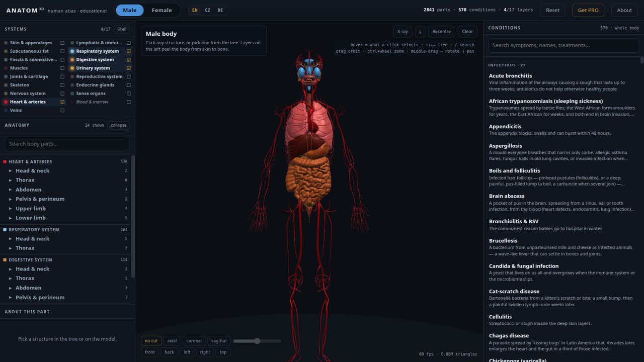Click the Skin & appendages color dot

(x=6, y=43)
